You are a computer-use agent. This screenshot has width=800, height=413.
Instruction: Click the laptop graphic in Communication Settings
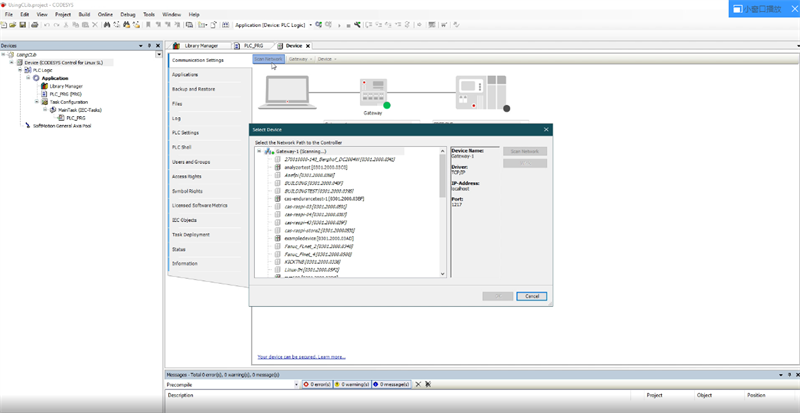(x=287, y=92)
